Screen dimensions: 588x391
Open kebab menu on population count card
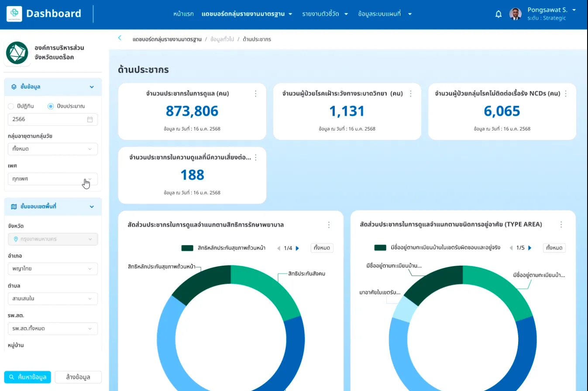point(256,93)
